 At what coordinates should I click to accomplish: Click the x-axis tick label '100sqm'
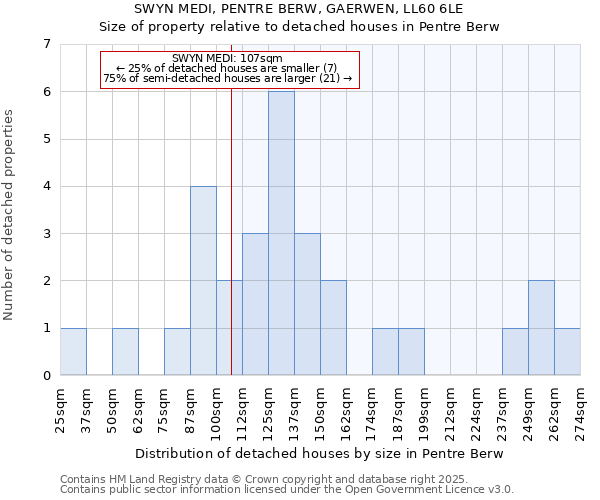click(x=217, y=414)
